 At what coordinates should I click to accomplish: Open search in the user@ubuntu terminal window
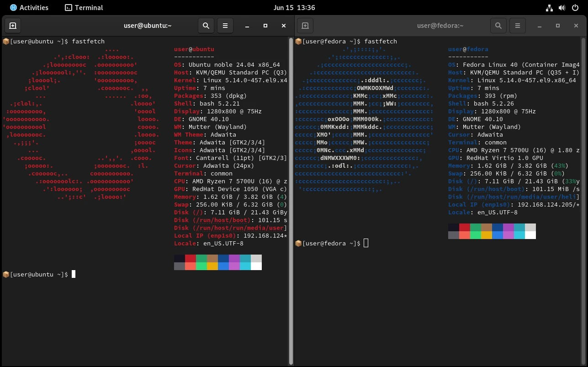pyautogui.click(x=206, y=26)
